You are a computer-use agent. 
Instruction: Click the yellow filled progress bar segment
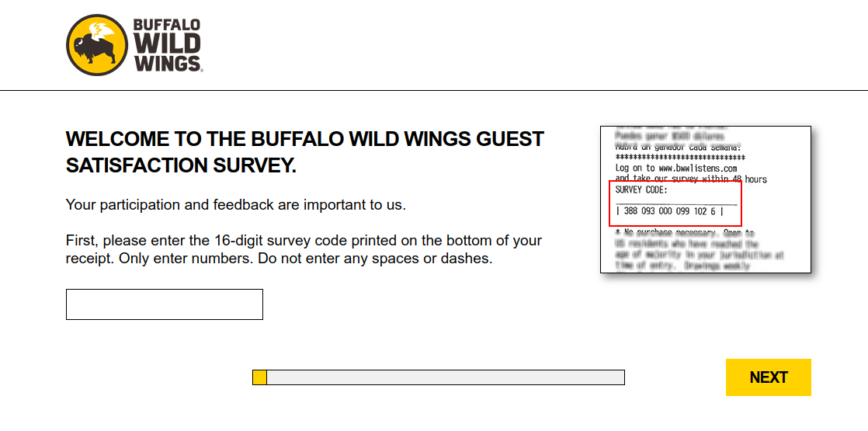[x=260, y=377]
